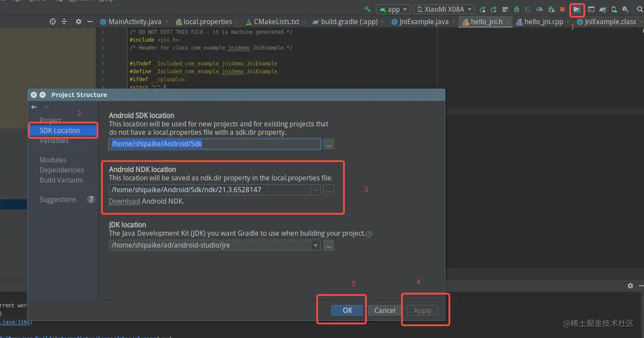The height and width of the screenshot is (338, 644).
Task: Click the help question mark beside JDK description
Action: [369, 234]
